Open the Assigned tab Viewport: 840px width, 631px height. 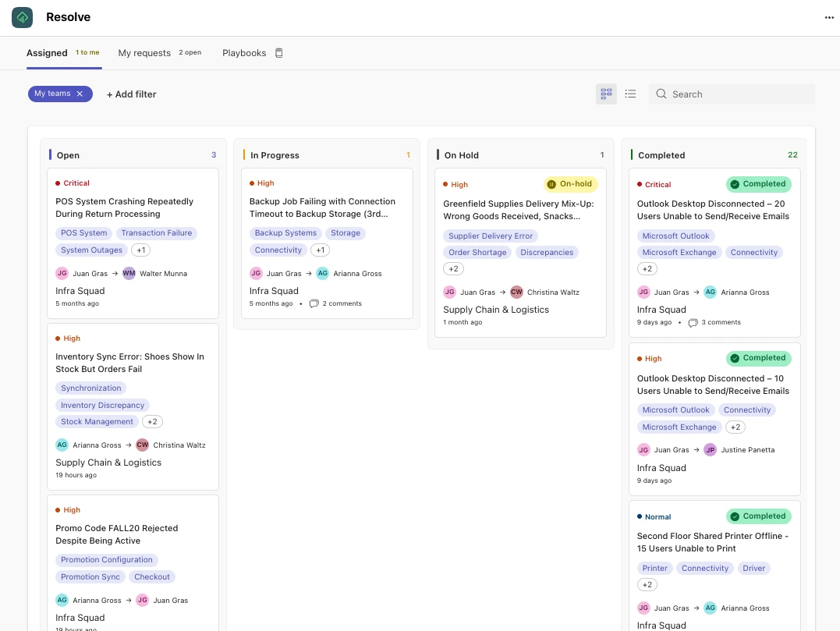click(x=64, y=53)
